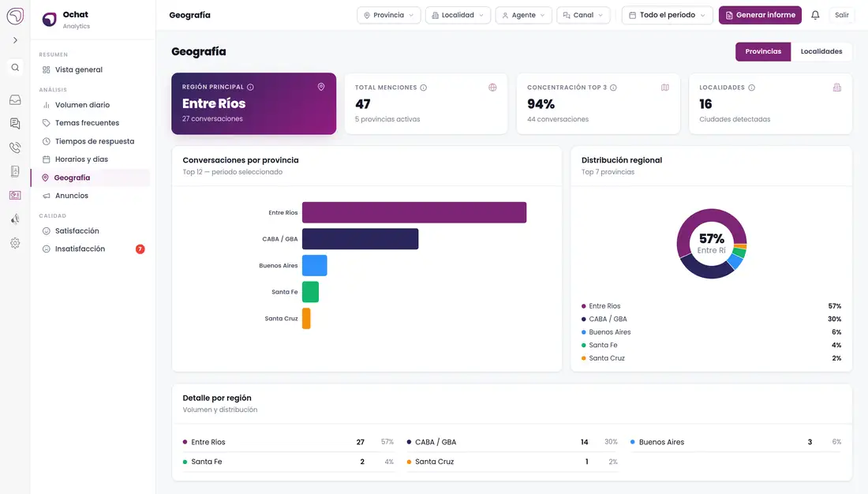The image size is (868, 494).
Task: Switch to the Localidades view toggle
Action: pyautogui.click(x=821, y=51)
